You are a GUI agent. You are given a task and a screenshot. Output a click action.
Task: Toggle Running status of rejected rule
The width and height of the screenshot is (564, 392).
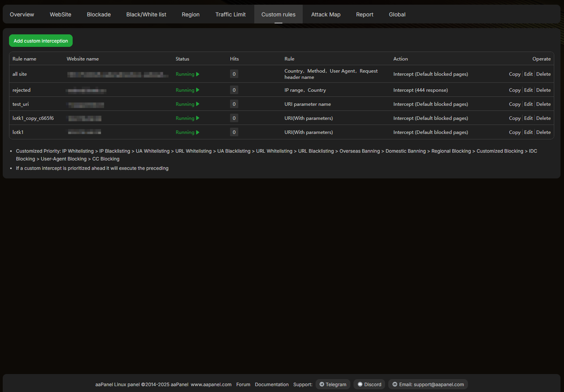tap(187, 90)
